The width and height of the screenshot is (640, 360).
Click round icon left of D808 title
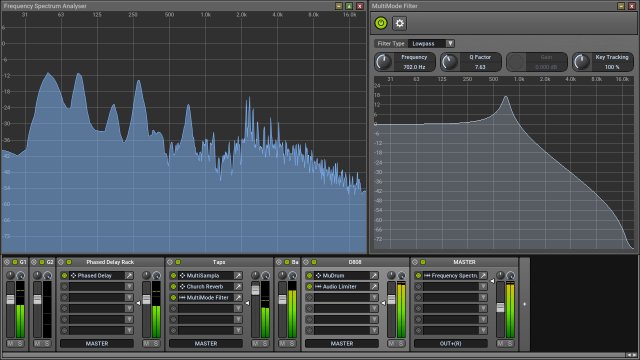click(306, 262)
